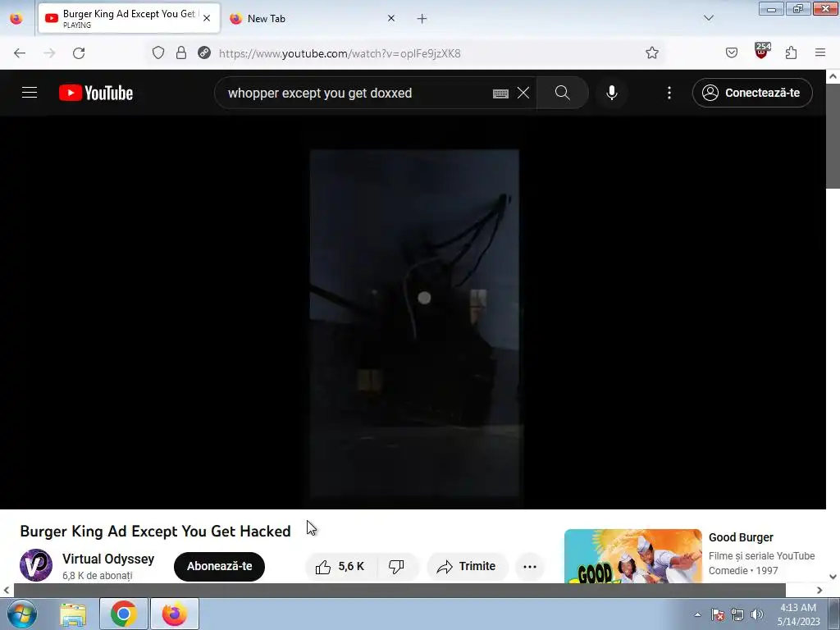Click the Firefox View icon

pyautogui.click(x=16, y=18)
